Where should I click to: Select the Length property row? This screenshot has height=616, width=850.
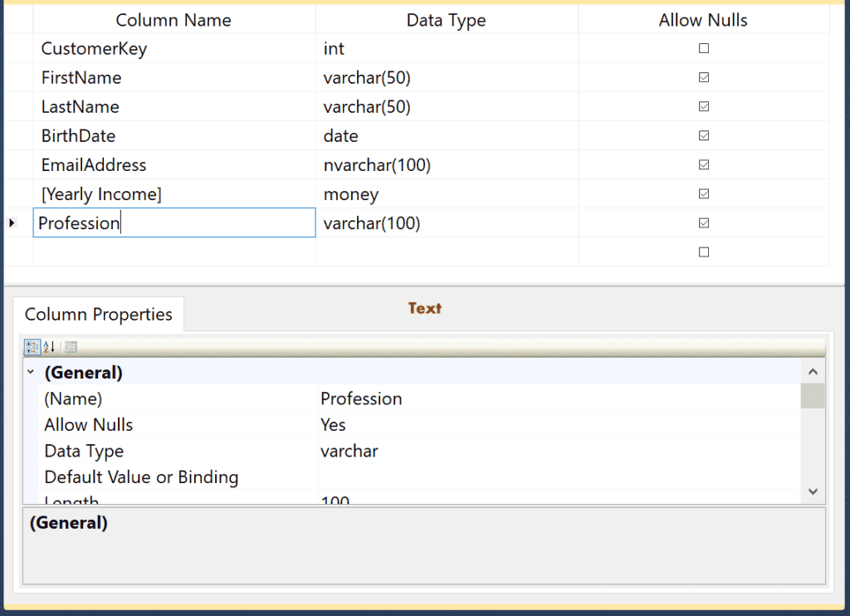click(166, 499)
